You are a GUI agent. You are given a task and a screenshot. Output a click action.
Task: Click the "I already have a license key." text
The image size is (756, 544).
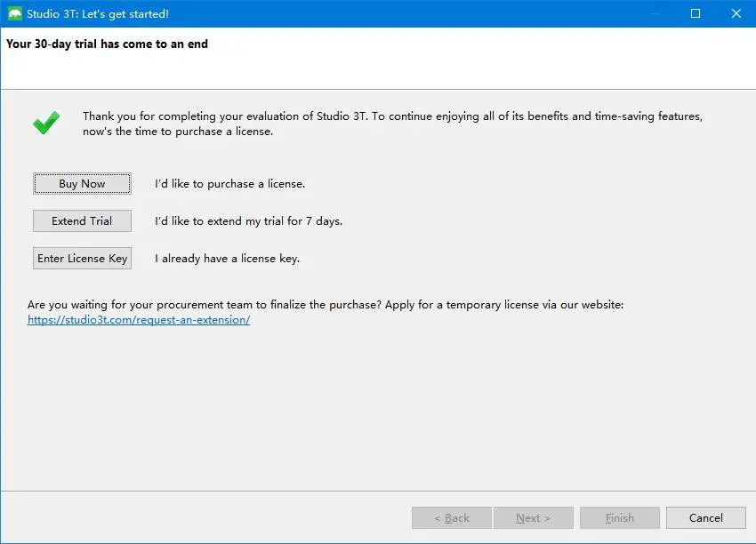[x=227, y=259]
